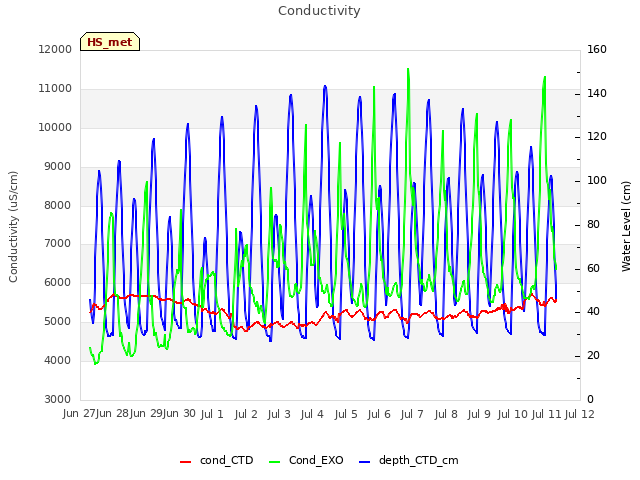Click the Jul 10 date label
The image size is (640, 480).
pos(513,414)
